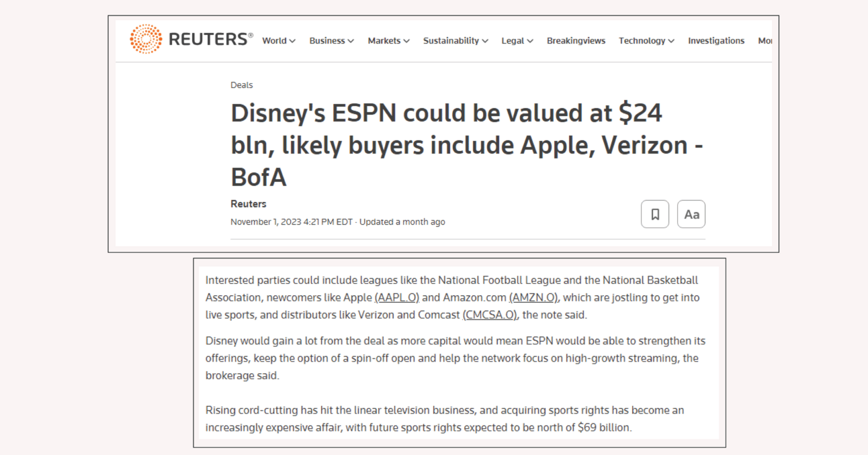Open text size options with the Aa button
This screenshot has height=455, width=868.
tap(691, 214)
